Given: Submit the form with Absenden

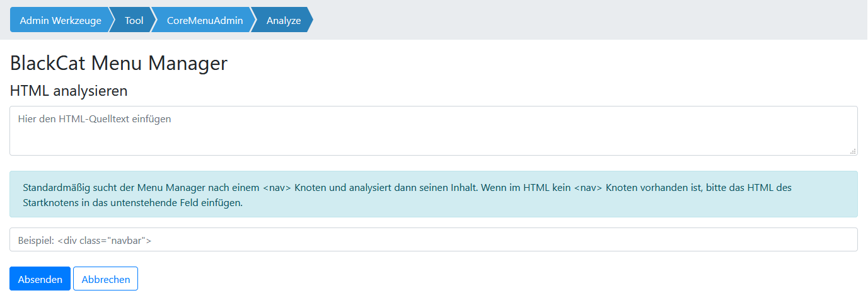Looking at the screenshot, I should pyautogui.click(x=40, y=279).
